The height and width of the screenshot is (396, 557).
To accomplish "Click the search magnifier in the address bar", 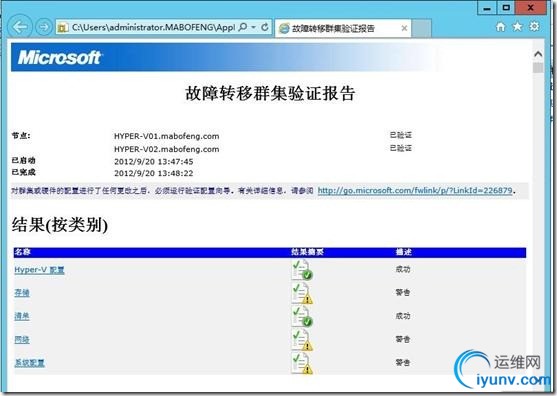I will pos(243,27).
